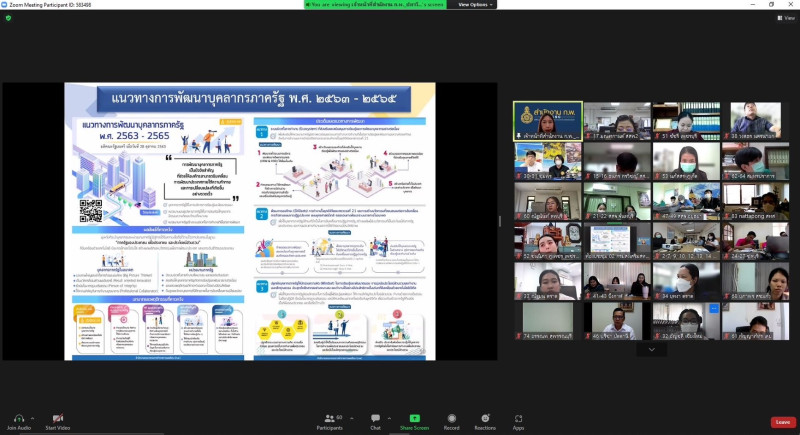Click blue more-options button on participant 32 tile
800x435 pixels.
tap(713, 309)
